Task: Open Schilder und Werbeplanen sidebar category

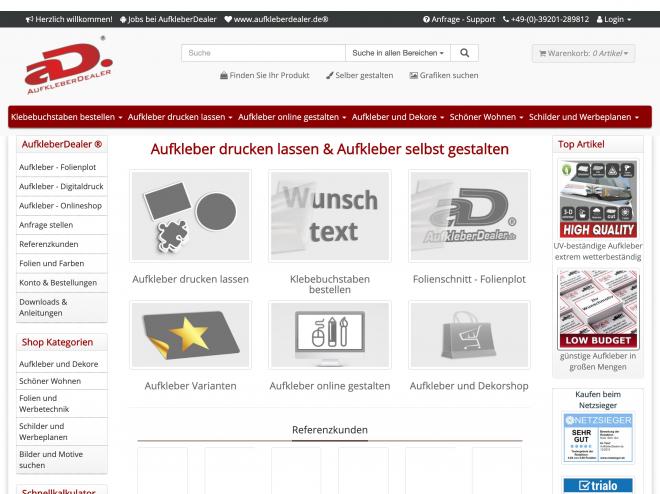Action: [61, 432]
